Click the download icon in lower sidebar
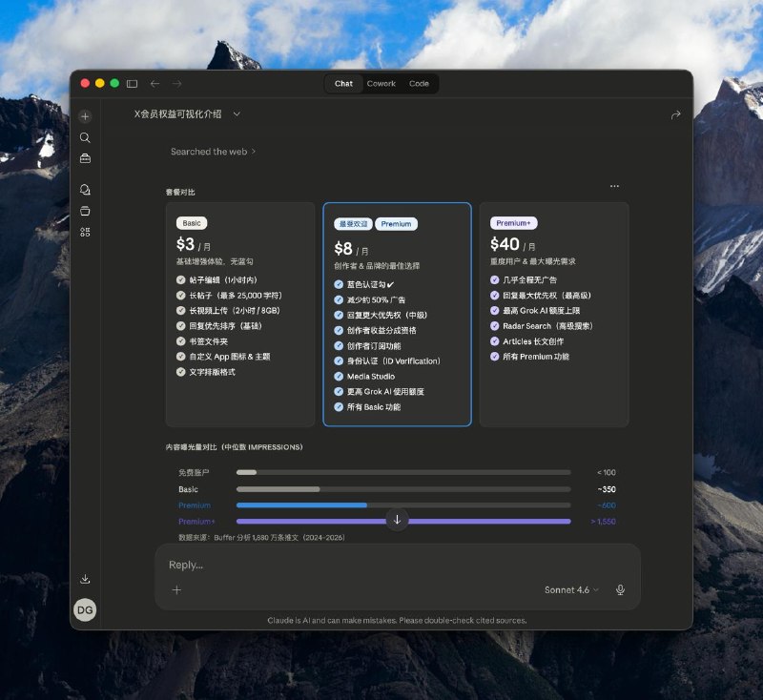Image resolution: width=763 pixels, height=700 pixels. 85,579
